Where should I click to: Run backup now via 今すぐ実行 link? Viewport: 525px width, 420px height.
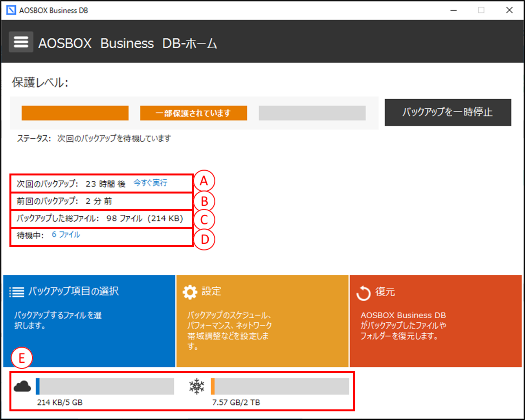click(x=150, y=183)
